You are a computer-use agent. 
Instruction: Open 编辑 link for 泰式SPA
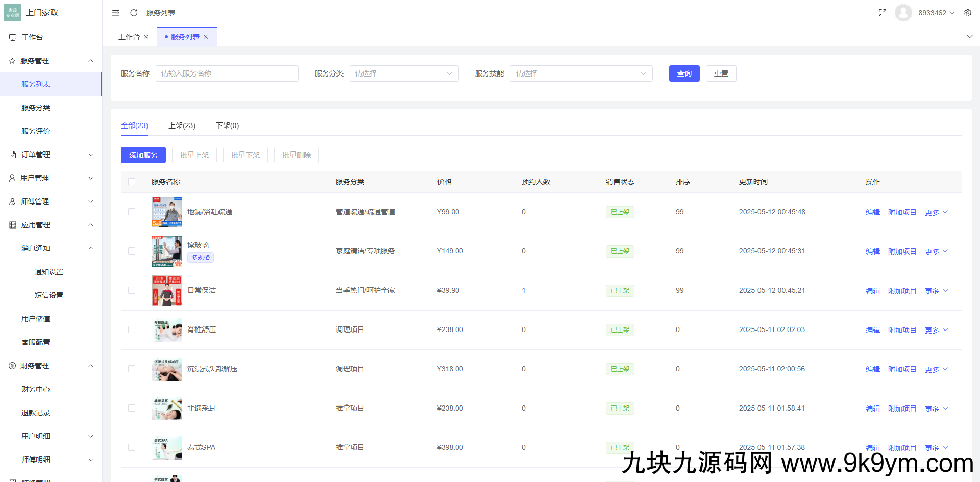(x=872, y=447)
